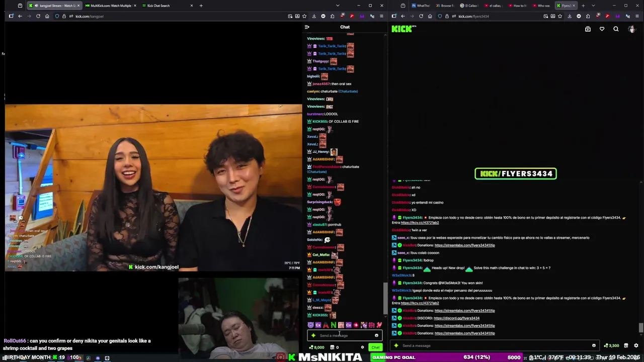Image resolution: width=644 pixels, height=362 pixels.
Task: Click username KICK955 in collab message
Action: pos(319,122)
